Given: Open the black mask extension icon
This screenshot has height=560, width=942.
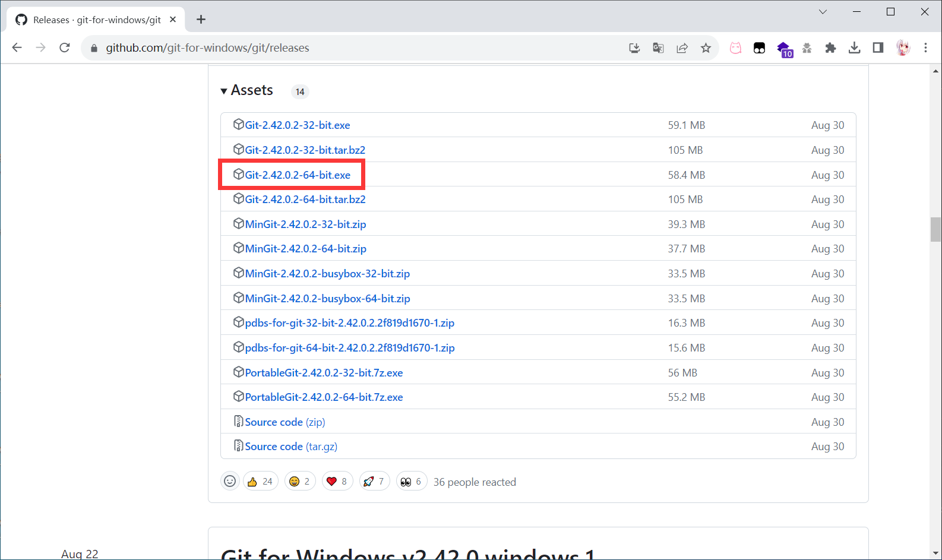Looking at the screenshot, I should pos(759,48).
